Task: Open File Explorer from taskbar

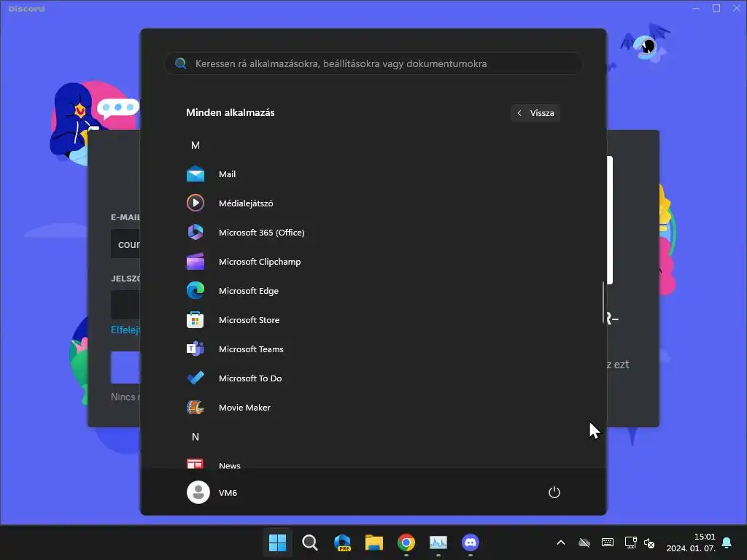Action: (x=374, y=542)
